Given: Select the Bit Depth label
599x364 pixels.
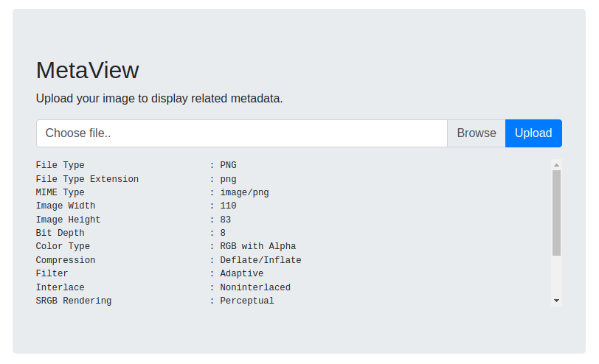Looking at the screenshot, I should point(60,233).
